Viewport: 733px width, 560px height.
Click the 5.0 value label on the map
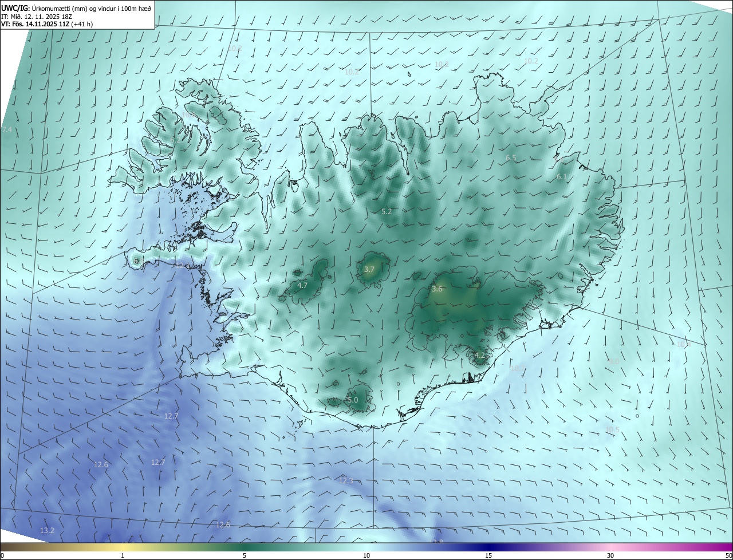pyautogui.click(x=353, y=400)
